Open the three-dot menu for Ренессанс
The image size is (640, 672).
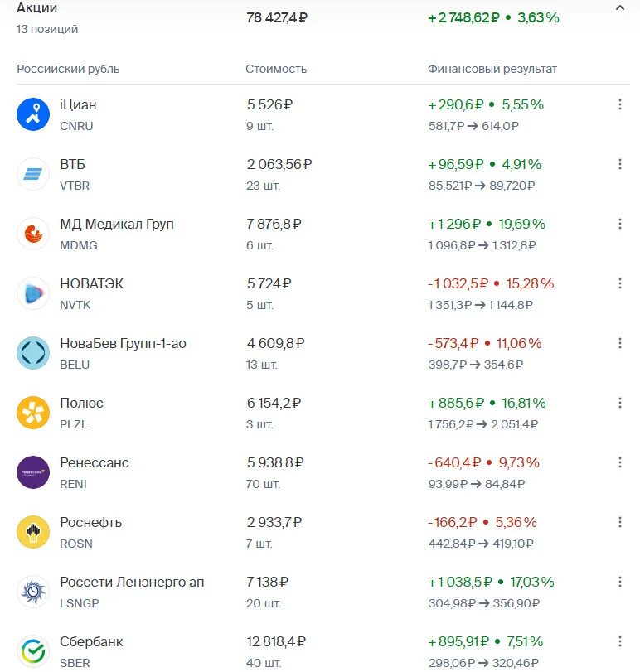click(x=620, y=462)
